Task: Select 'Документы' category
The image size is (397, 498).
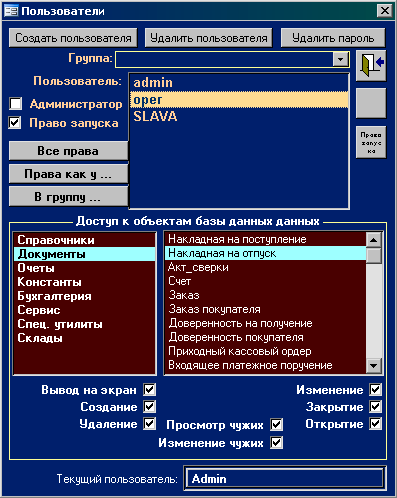Action: (84, 254)
